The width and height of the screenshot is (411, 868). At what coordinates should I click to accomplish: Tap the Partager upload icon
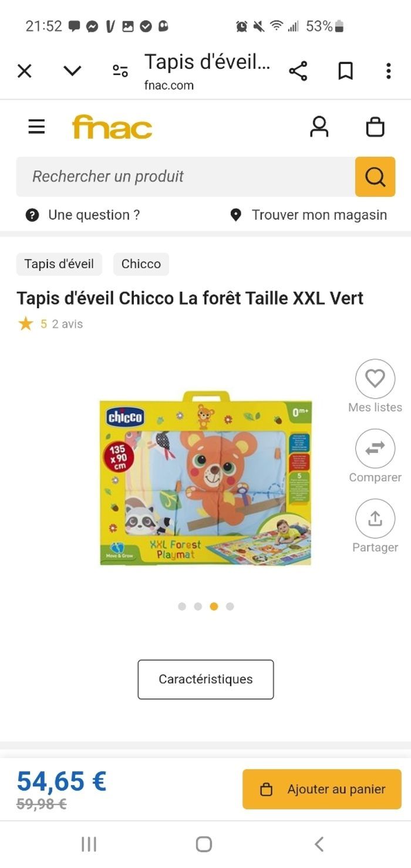[x=375, y=519]
